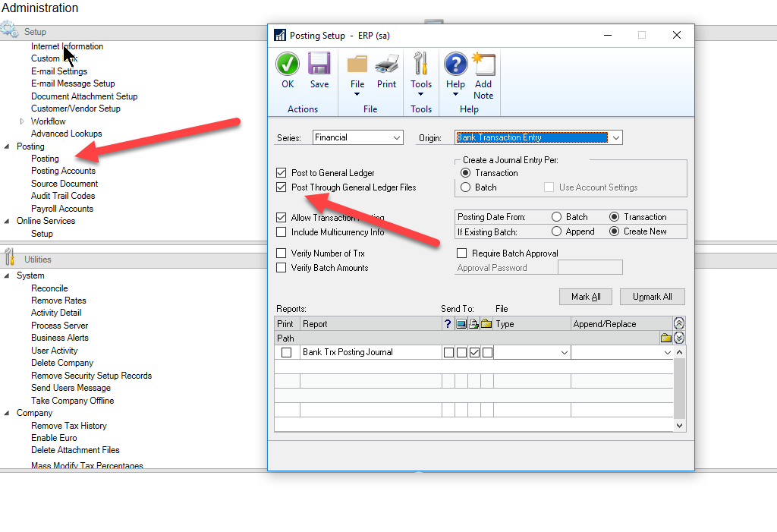Click the Save floppy disk icon
Image resolution: width=777 pixels, height=532 pixels.
pos(319,65)
